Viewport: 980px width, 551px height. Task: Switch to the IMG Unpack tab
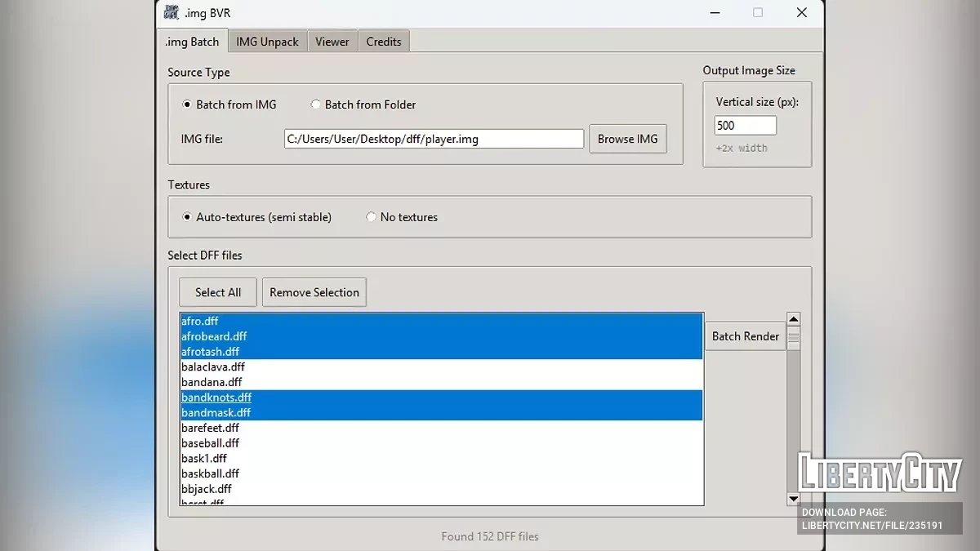tap(267, 42)
